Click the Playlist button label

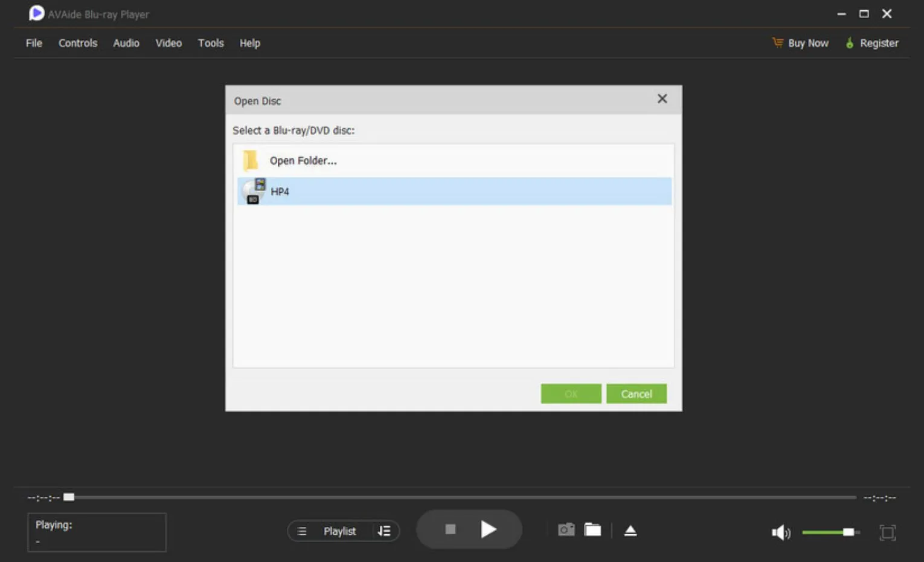tap(339, 531)
